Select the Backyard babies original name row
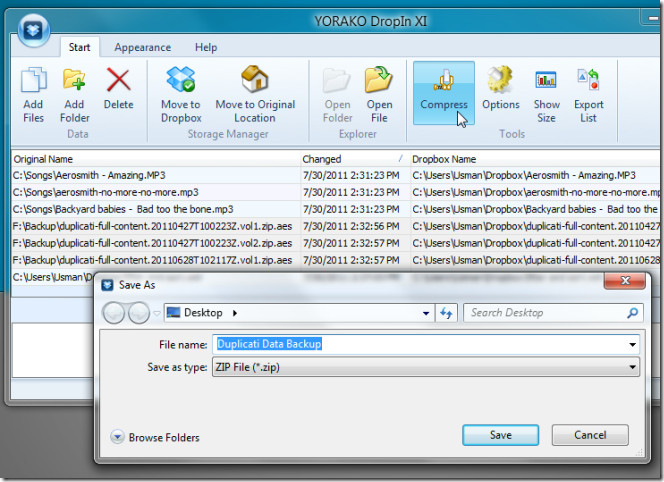Screen dimensions: 664x482 tap(155, 209)
